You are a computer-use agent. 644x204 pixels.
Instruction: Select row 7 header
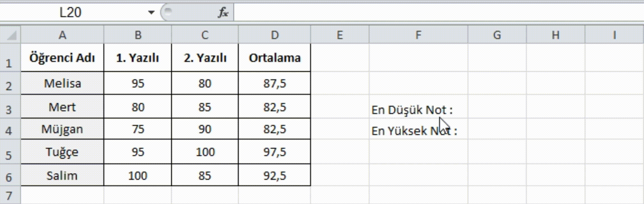tap(9, 195)
